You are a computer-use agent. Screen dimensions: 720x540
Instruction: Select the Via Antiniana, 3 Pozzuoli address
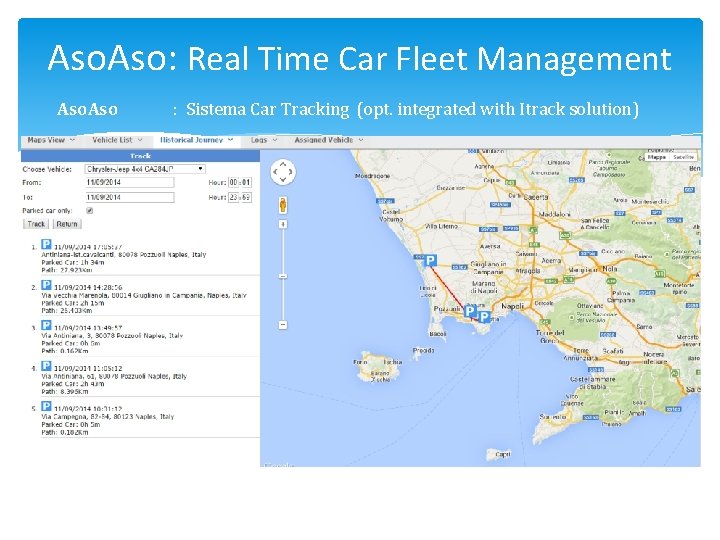112,336
